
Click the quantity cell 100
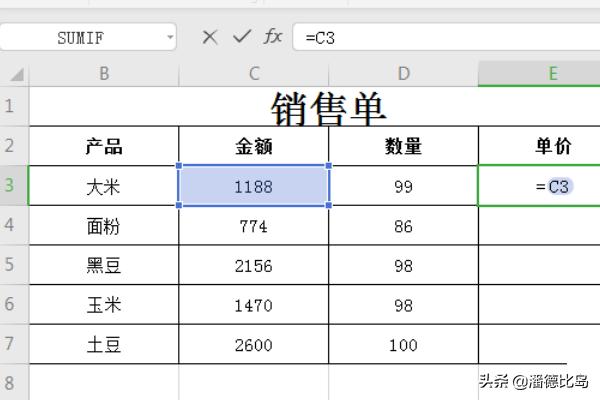pos(403,344)
